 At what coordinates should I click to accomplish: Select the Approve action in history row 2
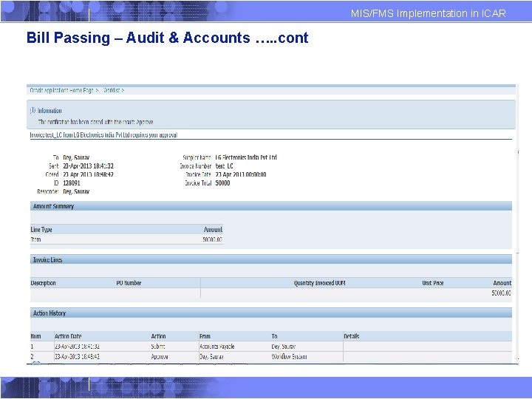(160, 357)
